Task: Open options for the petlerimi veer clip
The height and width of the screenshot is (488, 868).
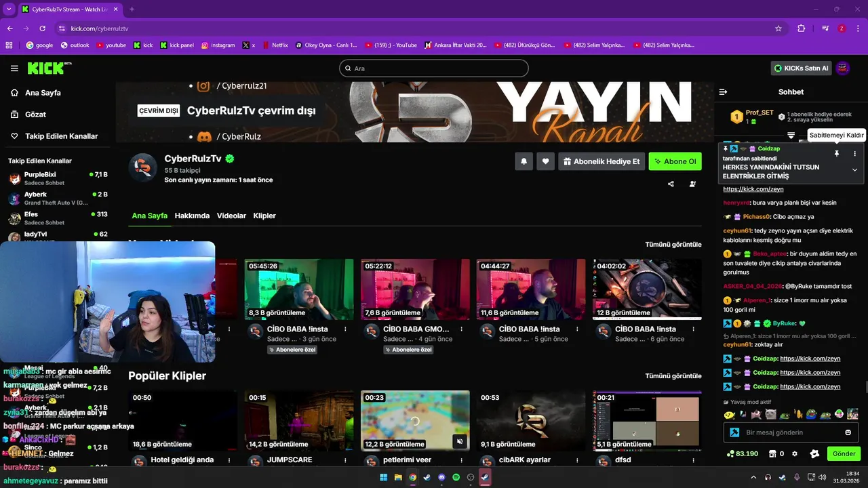Action: tap(461, 460)
